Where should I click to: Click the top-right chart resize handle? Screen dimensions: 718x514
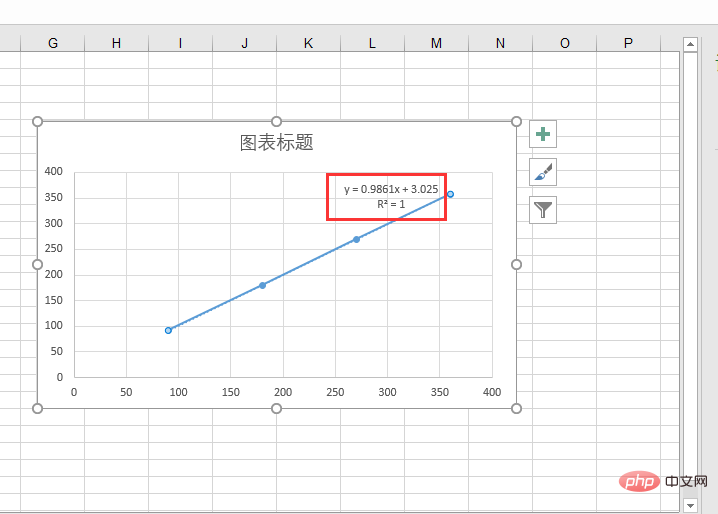click(516, 121)
